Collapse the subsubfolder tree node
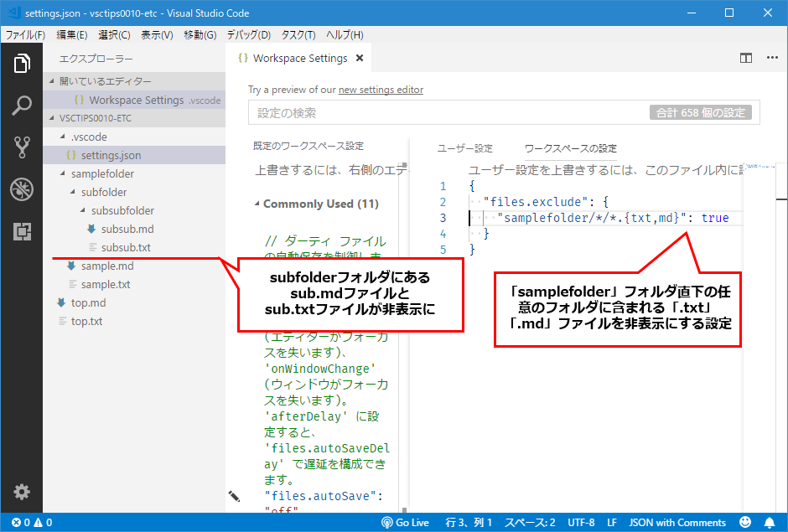 [x=82, y=210]
